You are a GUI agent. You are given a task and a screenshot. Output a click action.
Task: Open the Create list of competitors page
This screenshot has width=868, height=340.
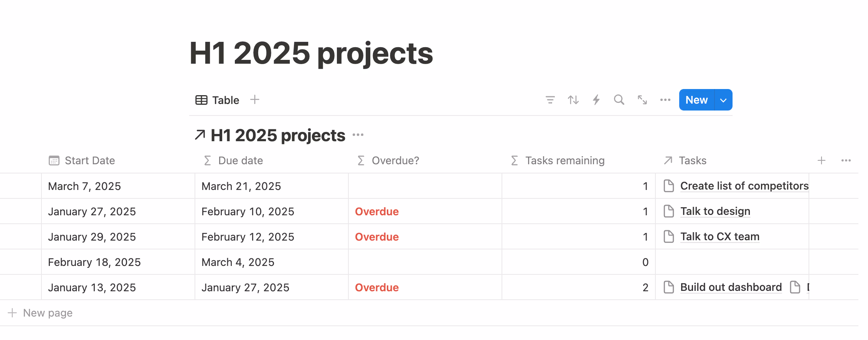click(744, 186)
